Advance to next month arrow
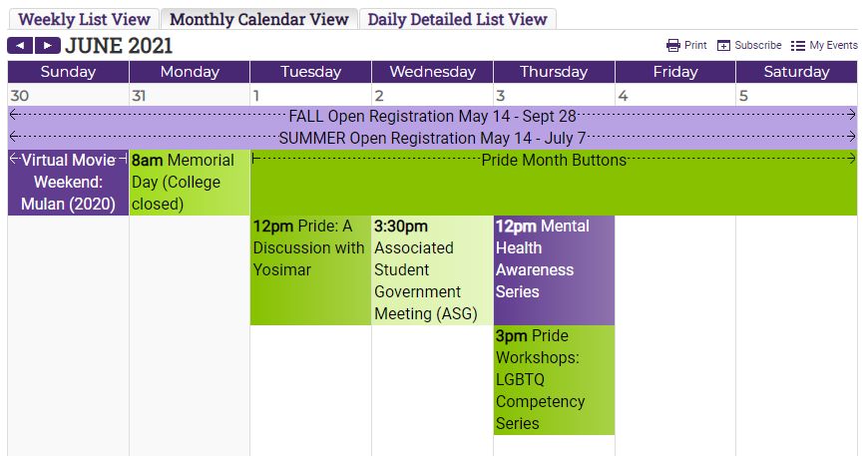The width and height of the screenshot is (868, 456). pyautogui.click(x=48, y=45)
